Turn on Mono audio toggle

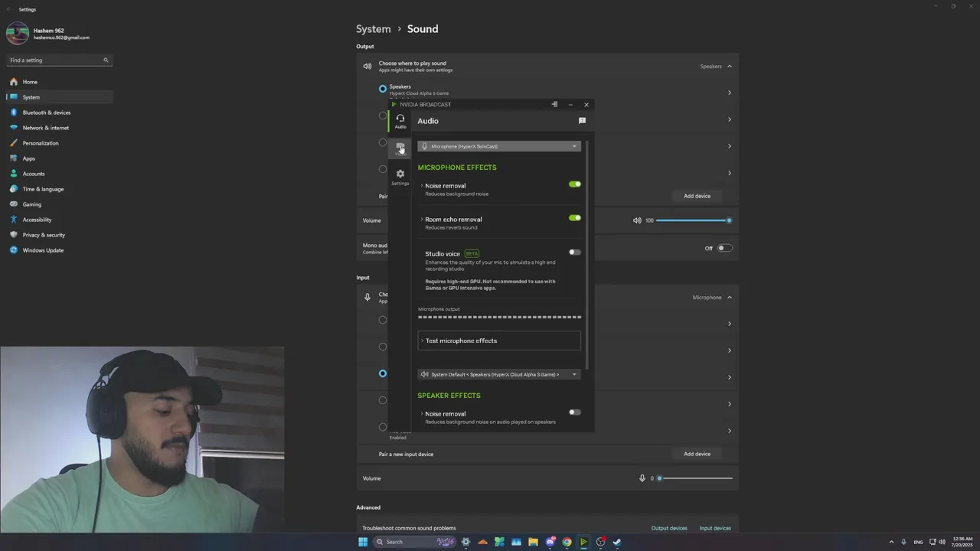725,248
